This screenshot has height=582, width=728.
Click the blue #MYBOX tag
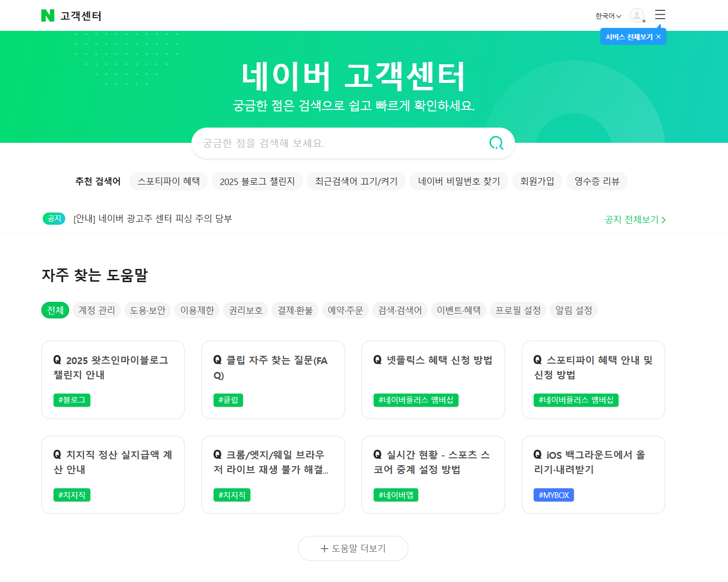(554, 495)
